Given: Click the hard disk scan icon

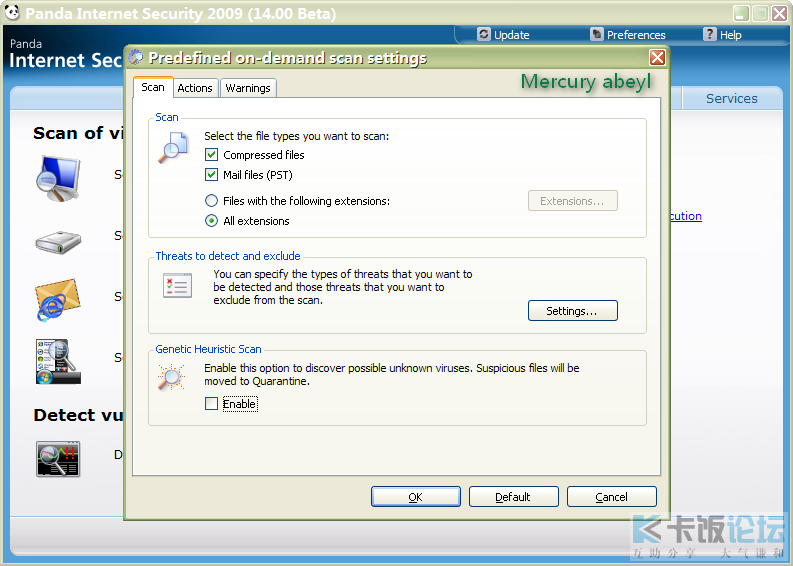Looking at the screenshot, I should click(x=58, y=242).
